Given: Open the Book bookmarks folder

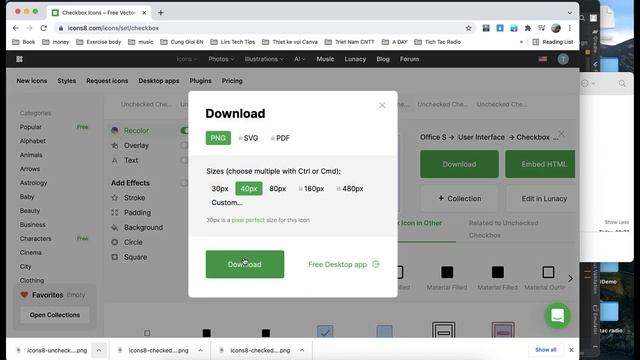Looking at the screenshot, I should tap(24, 42).
